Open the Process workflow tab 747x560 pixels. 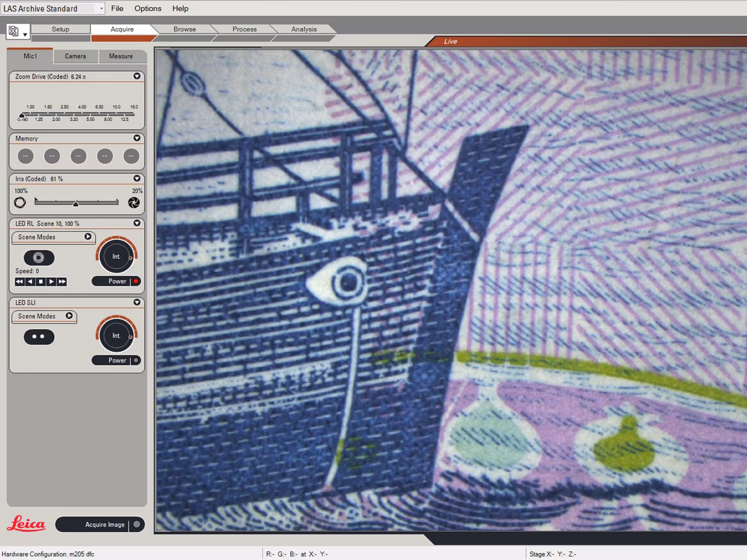click(x=245, y=29)
